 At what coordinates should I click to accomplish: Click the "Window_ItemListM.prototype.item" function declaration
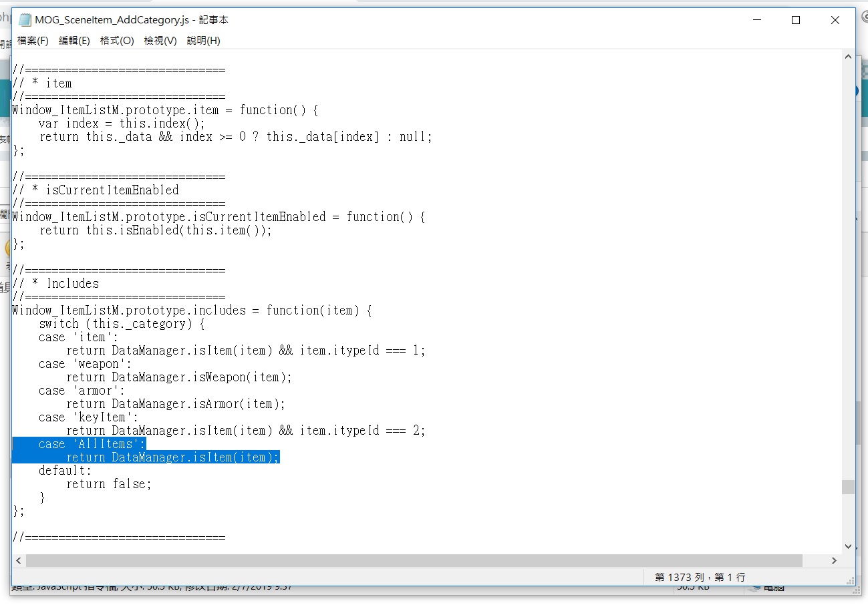165,110
